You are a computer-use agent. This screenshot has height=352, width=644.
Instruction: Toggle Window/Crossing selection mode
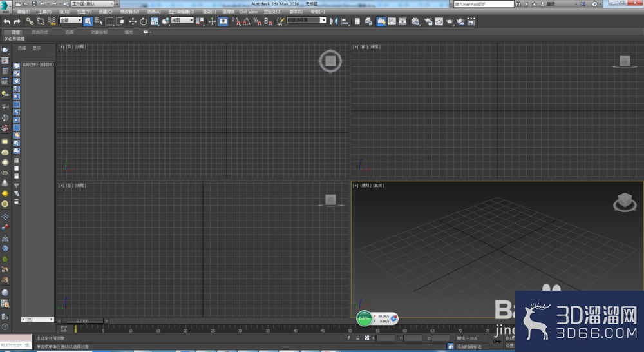(120, 21)
